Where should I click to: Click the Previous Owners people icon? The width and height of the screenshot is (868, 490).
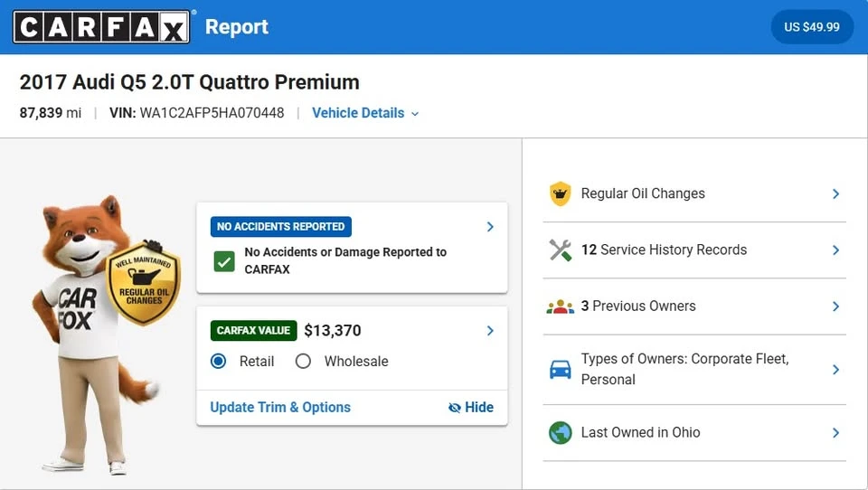click(561, 306)
